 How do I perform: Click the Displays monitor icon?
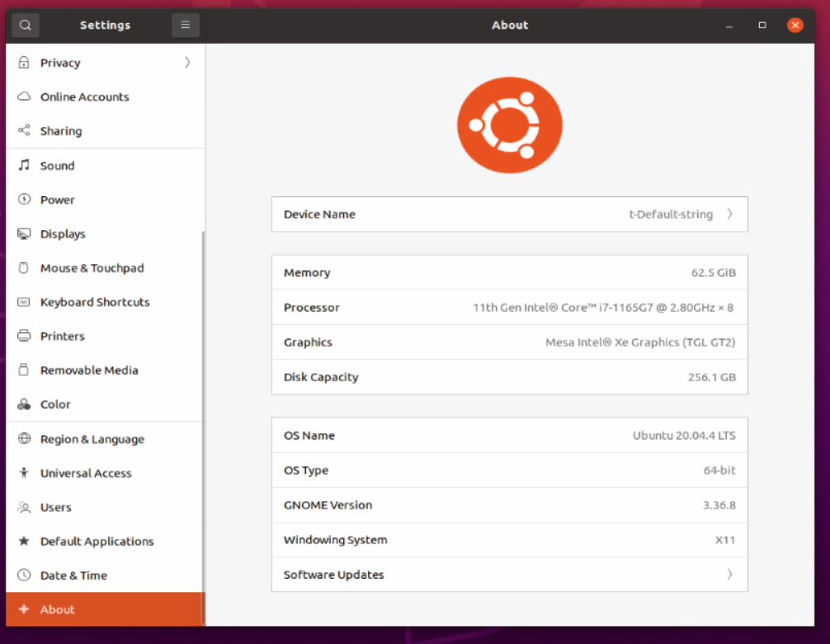(x=24, y=233)
